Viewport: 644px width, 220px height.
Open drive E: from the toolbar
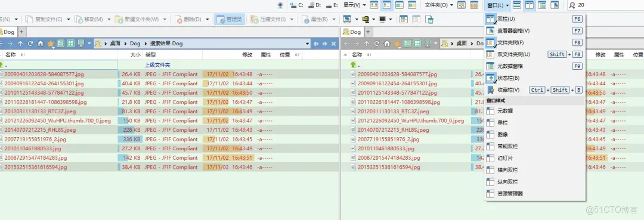pos(332,5)
